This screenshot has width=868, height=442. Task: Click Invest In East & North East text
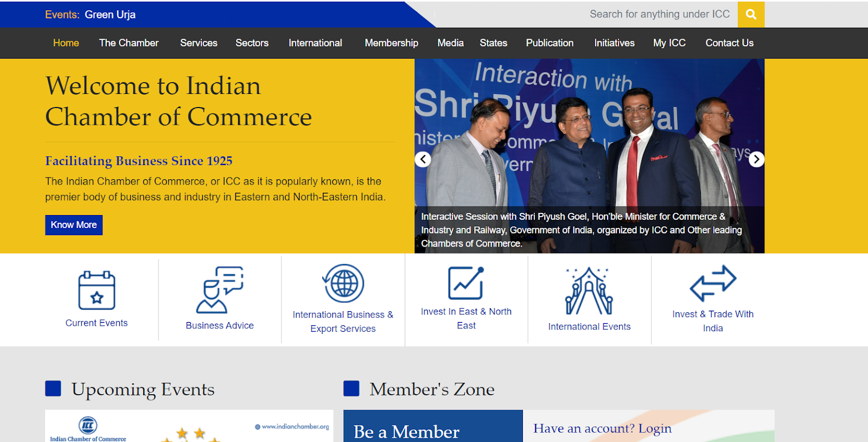[466, 318]
